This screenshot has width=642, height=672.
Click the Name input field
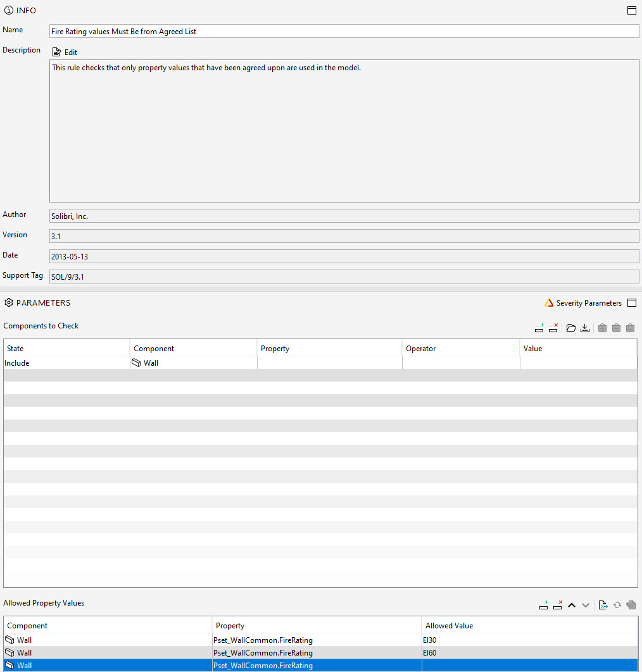[344, 31]
